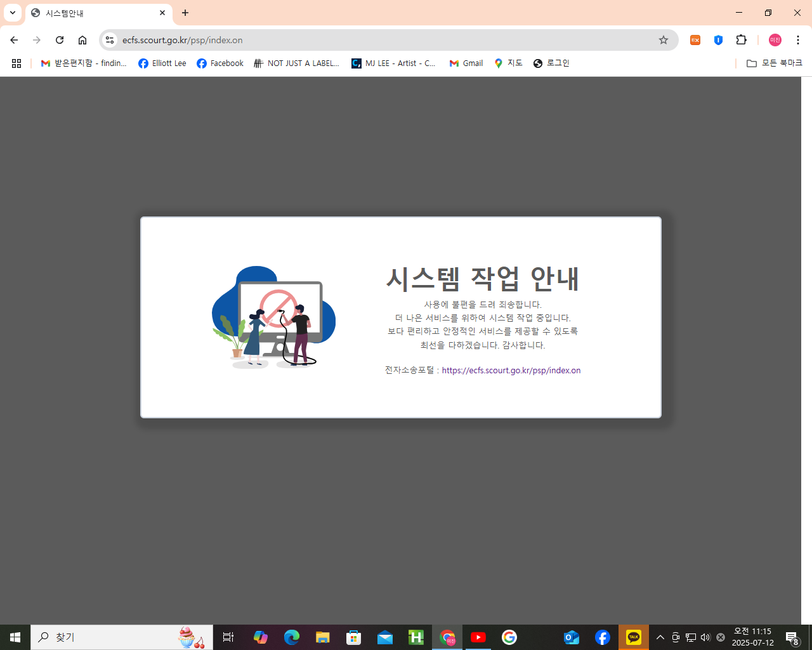Screen dimensions: 812x650
Task: Open Chrome's three-dot menu
Action: pos(797,39)
